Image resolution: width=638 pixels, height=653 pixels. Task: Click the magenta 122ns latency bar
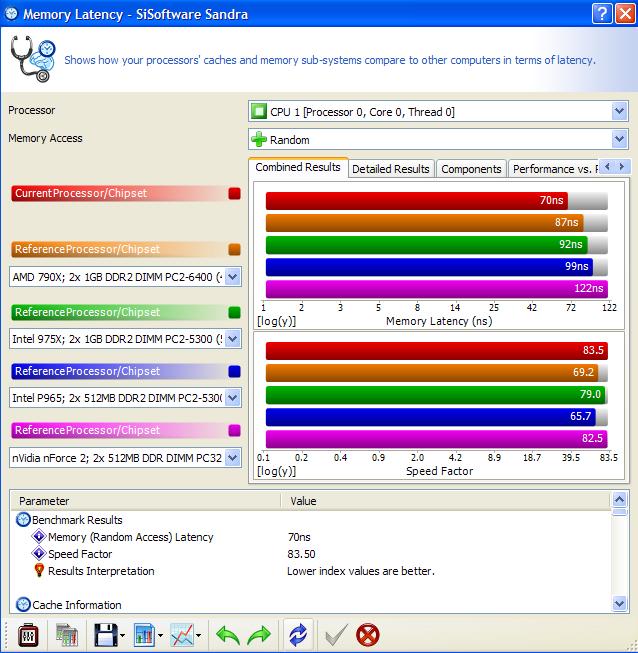pos(437,289)
